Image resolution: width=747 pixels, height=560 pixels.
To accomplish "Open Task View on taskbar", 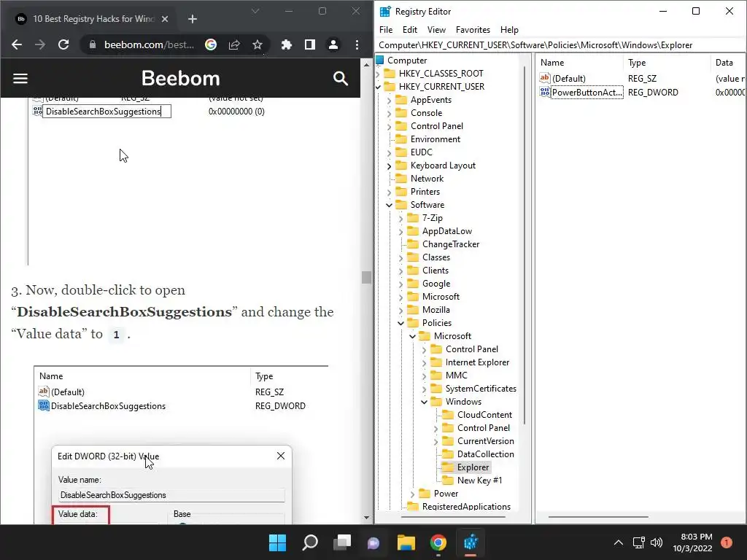I will point(342,542).
